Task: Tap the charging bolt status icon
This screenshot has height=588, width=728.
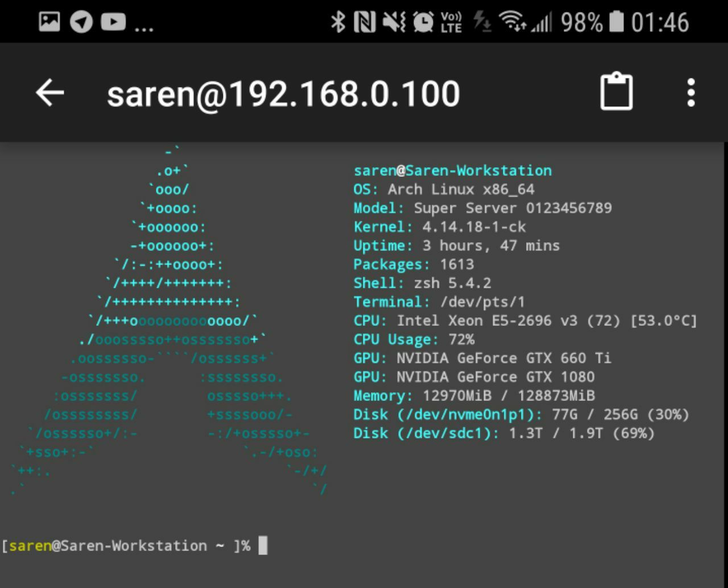Action: pos(482,22)
